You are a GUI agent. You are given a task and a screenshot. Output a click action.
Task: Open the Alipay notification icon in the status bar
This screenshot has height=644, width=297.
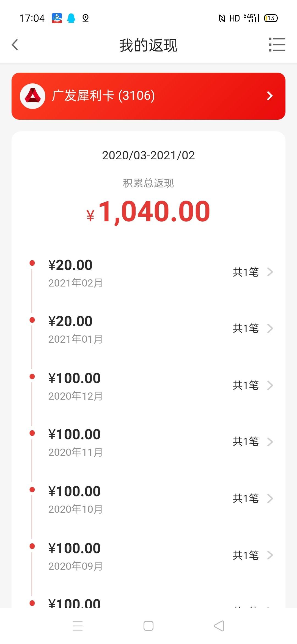tap(57, 18)
